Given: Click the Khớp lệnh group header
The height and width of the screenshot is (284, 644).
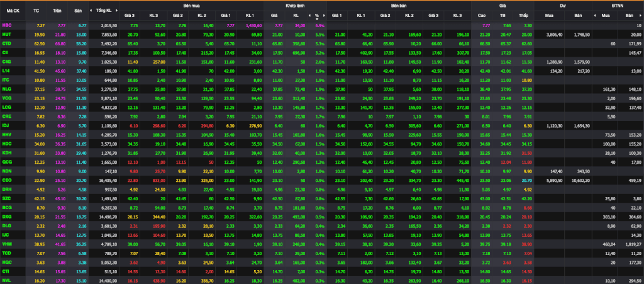Looking at the screenshot, I should tap(295, 6).
